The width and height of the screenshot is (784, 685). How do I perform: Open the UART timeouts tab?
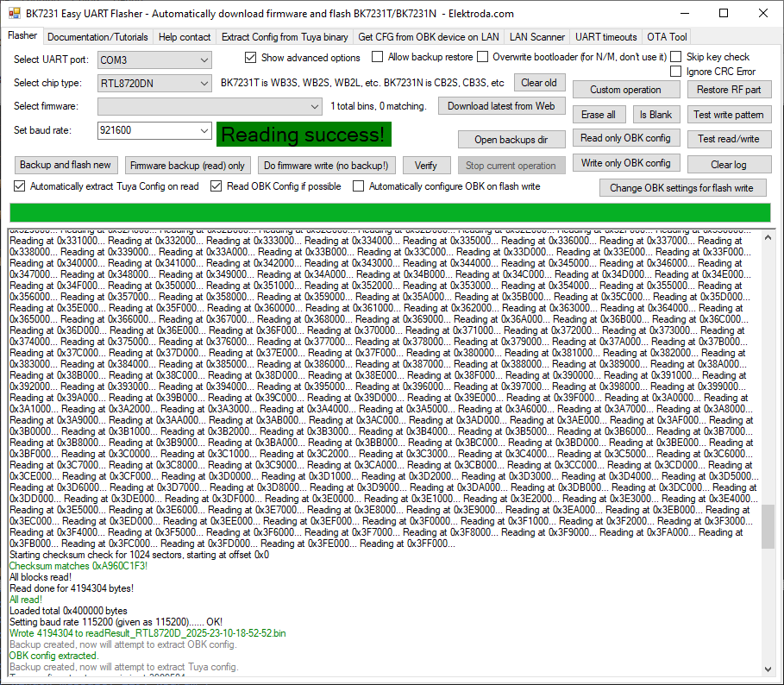606,37
